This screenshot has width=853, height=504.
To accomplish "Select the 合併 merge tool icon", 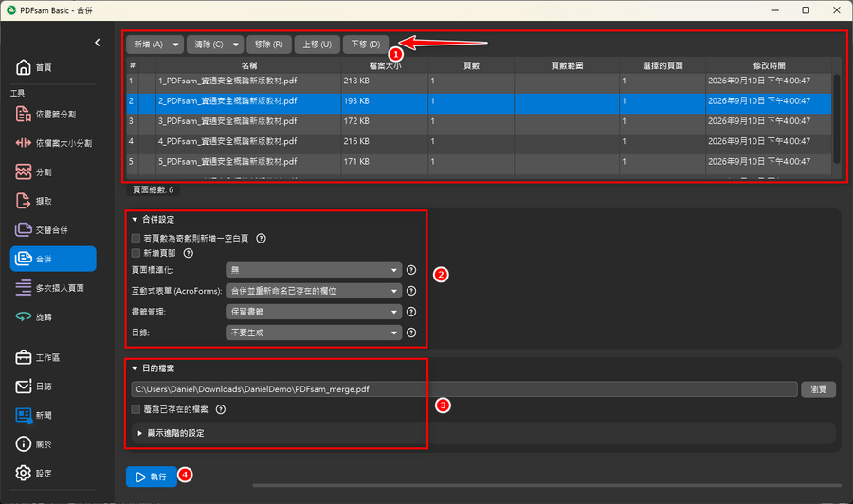I will coord(24,259).
